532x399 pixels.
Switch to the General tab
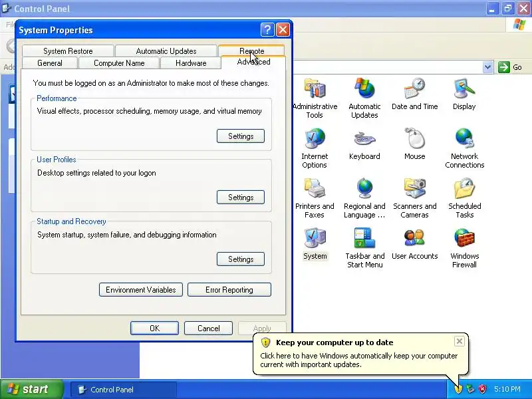pos(49,63)
